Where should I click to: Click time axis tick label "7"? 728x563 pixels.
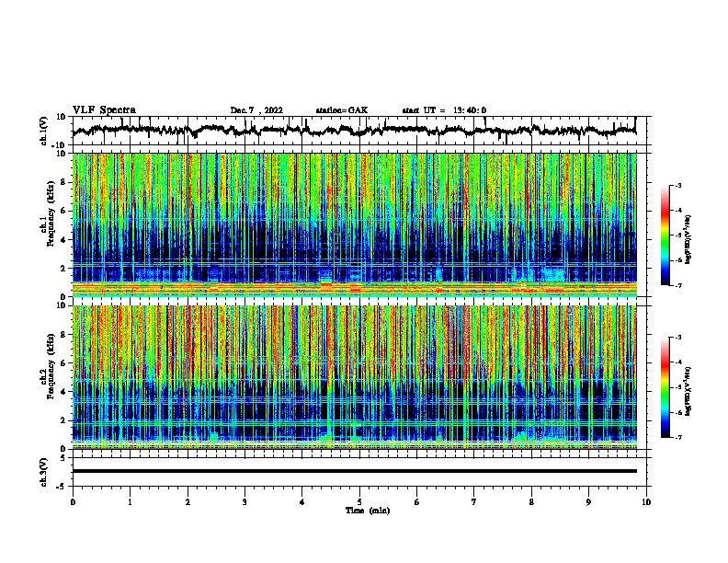474,502
